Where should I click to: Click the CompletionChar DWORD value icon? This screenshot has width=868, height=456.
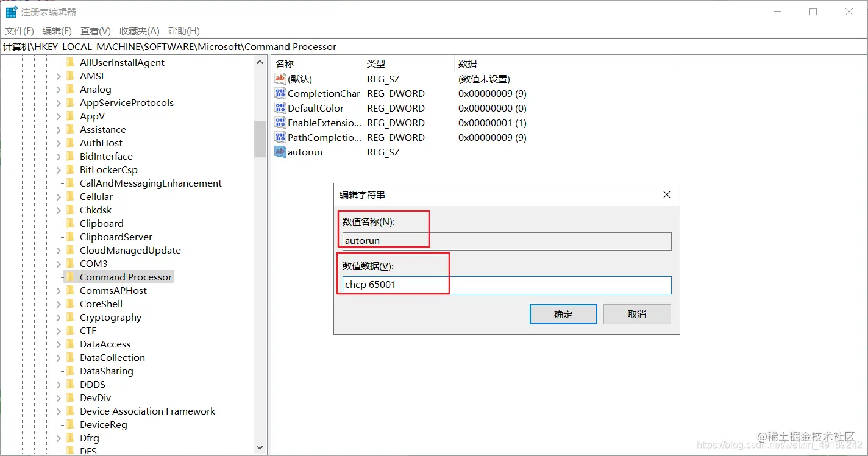280,93
